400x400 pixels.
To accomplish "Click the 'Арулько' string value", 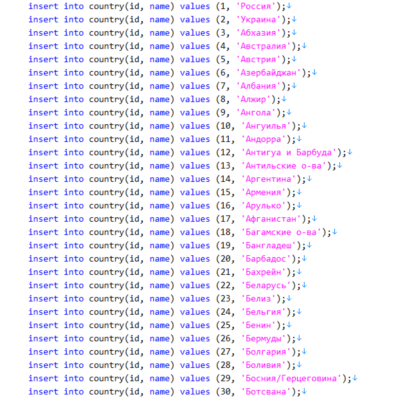I will 263,206.
